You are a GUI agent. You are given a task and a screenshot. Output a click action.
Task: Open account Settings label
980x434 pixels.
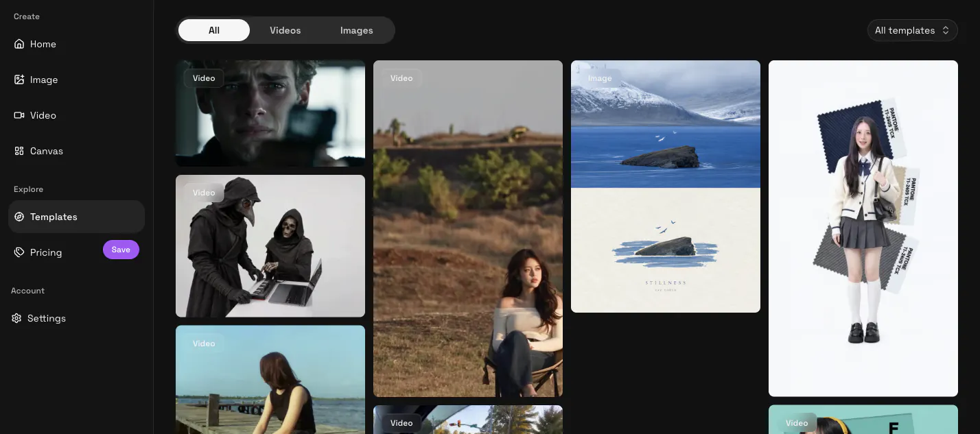pos(47,318)
